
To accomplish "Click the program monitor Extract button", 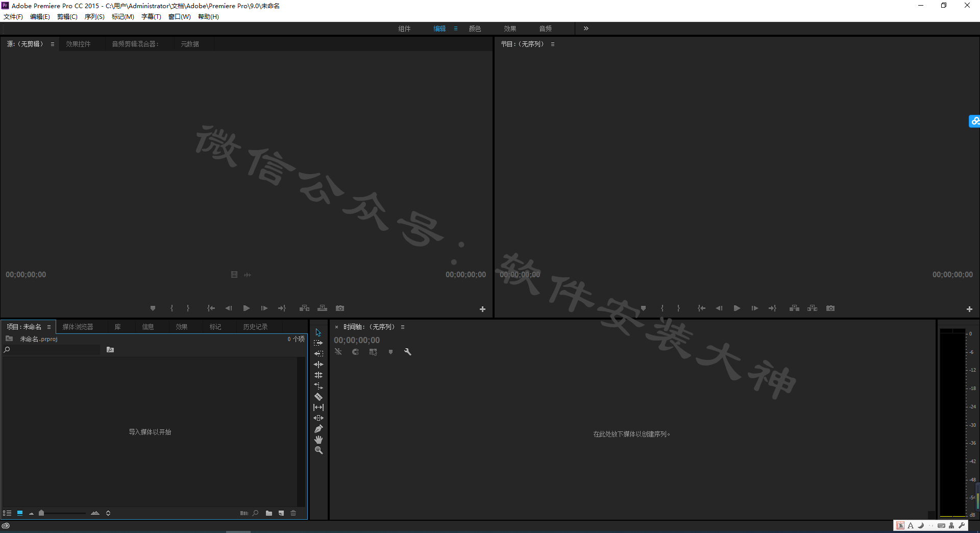I will pyautogui.click(x=813, y=308).
